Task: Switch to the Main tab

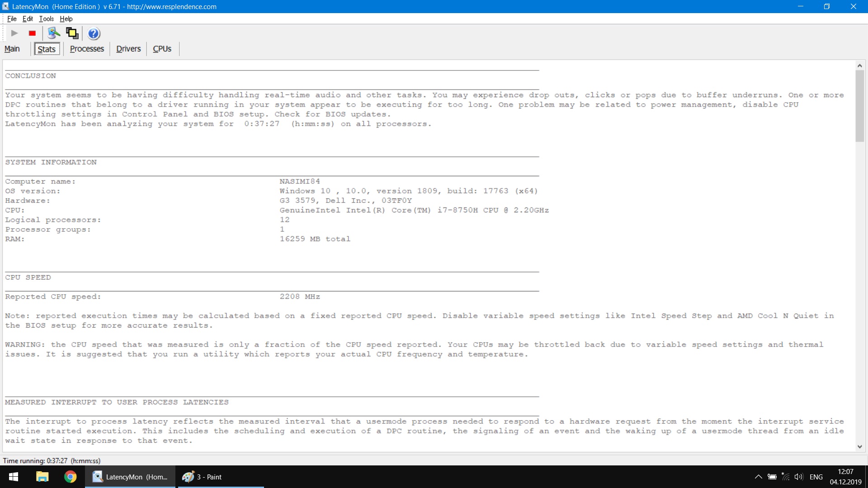Action: tap(12, 49)
